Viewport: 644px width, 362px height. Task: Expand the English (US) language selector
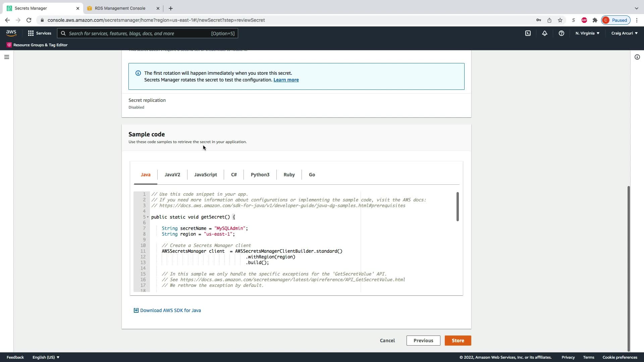tap(46, 357)
